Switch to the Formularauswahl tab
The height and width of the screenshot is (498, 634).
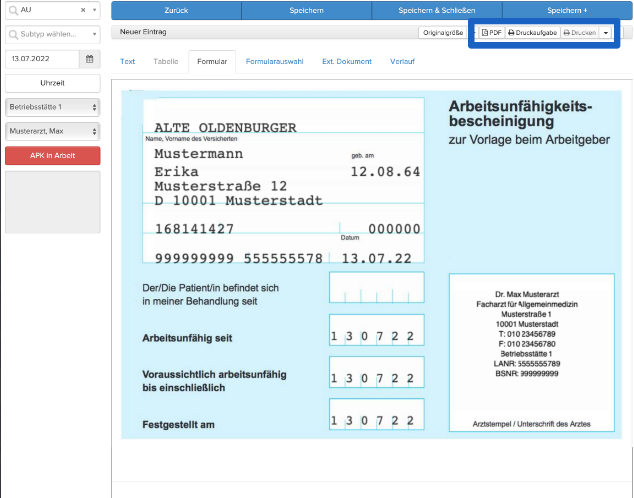coord(275,61)
